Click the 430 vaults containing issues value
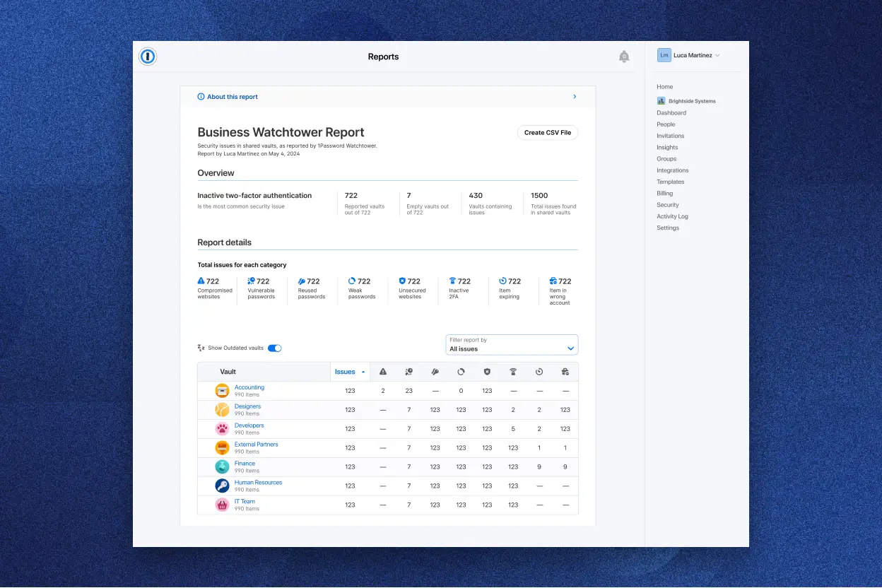 coord(476,196)
